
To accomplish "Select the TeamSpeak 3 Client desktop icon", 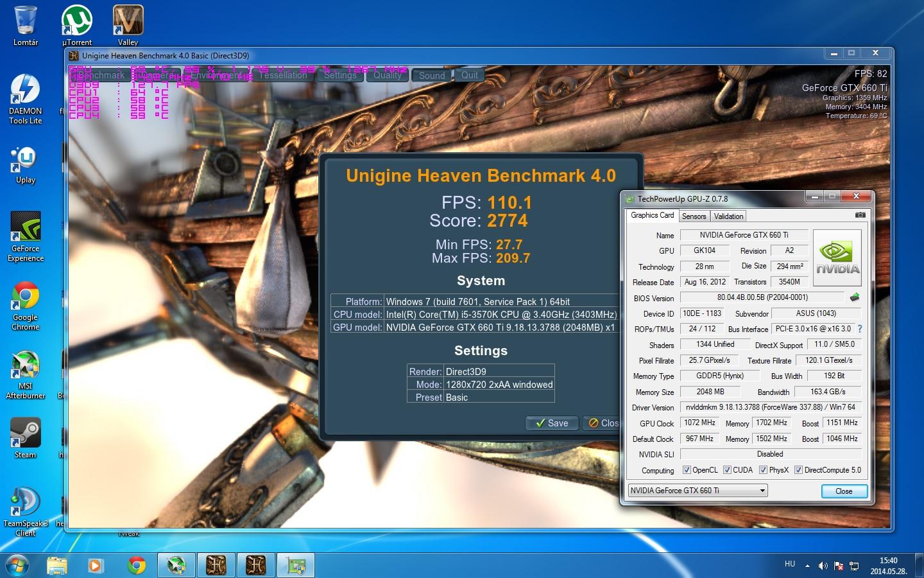I will tap(26, 511).
